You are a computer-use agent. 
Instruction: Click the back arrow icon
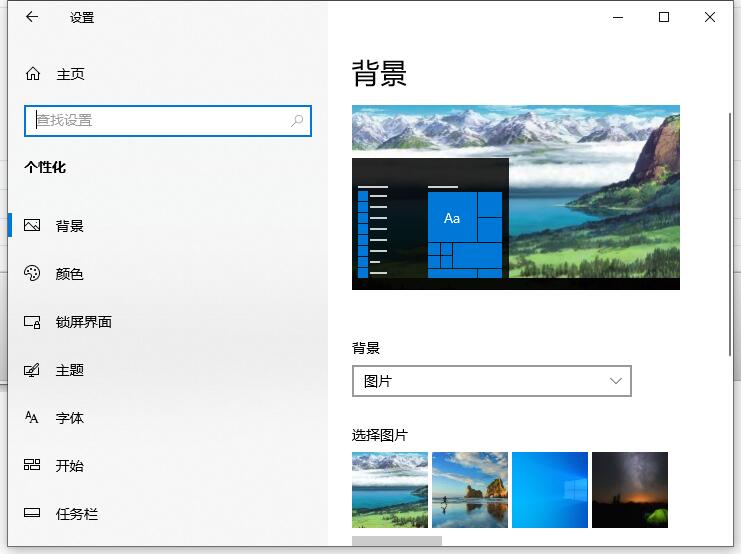[32, 17]
